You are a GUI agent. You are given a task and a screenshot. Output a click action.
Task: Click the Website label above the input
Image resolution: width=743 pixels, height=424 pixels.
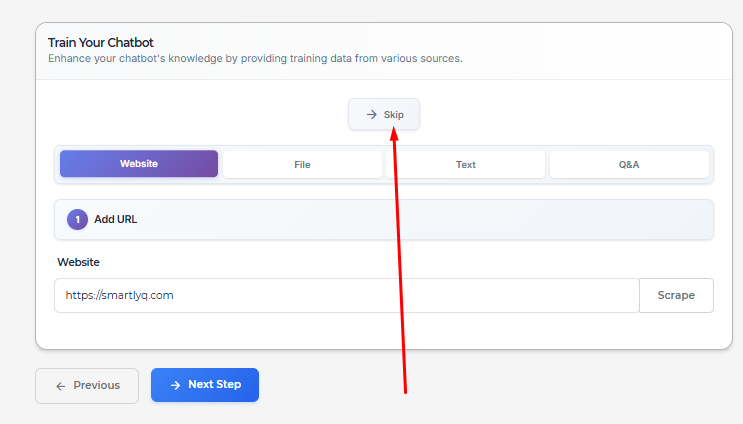coord(79,262)
